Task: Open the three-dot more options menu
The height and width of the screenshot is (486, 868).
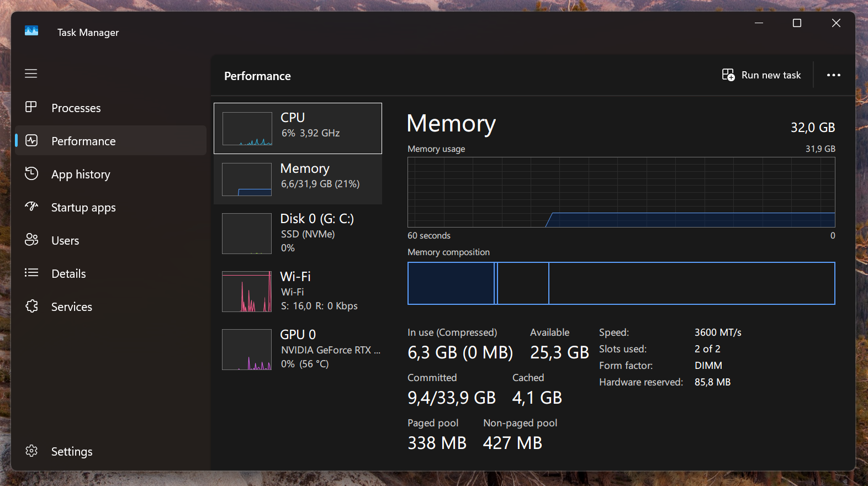Action: (x=833, y=75)
